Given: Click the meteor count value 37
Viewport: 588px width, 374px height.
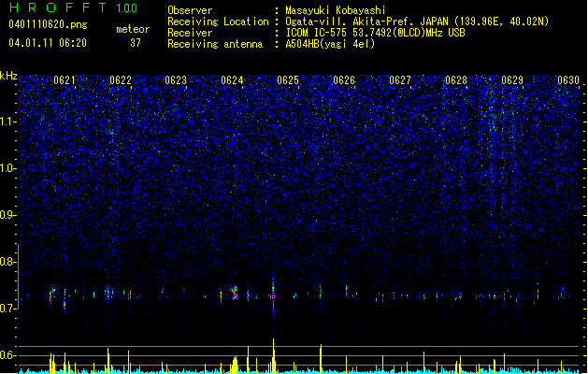Looking at the screenshot, I should click(136, 43).
